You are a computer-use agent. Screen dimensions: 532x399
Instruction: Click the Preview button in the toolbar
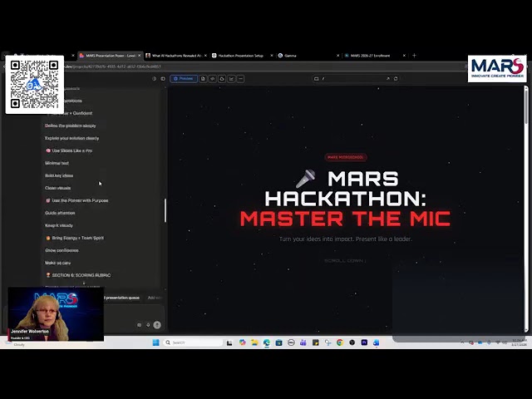coord(184,79)
